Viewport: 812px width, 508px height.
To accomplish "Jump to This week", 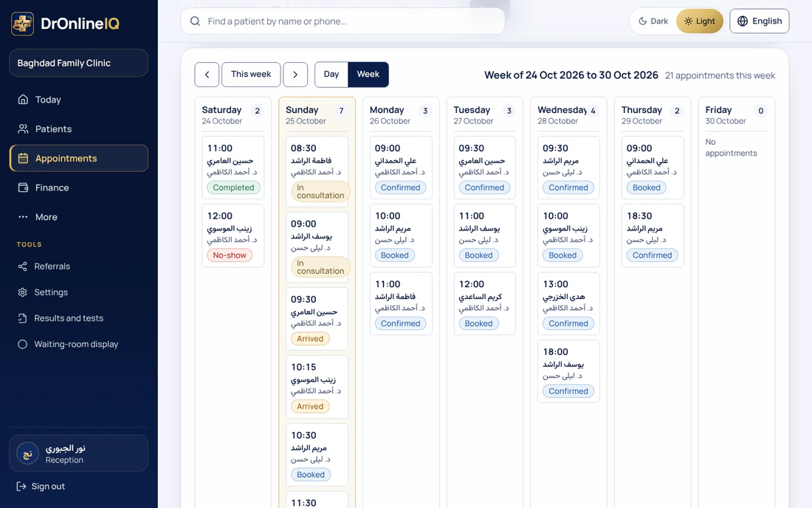I will (x=251, y=75).
